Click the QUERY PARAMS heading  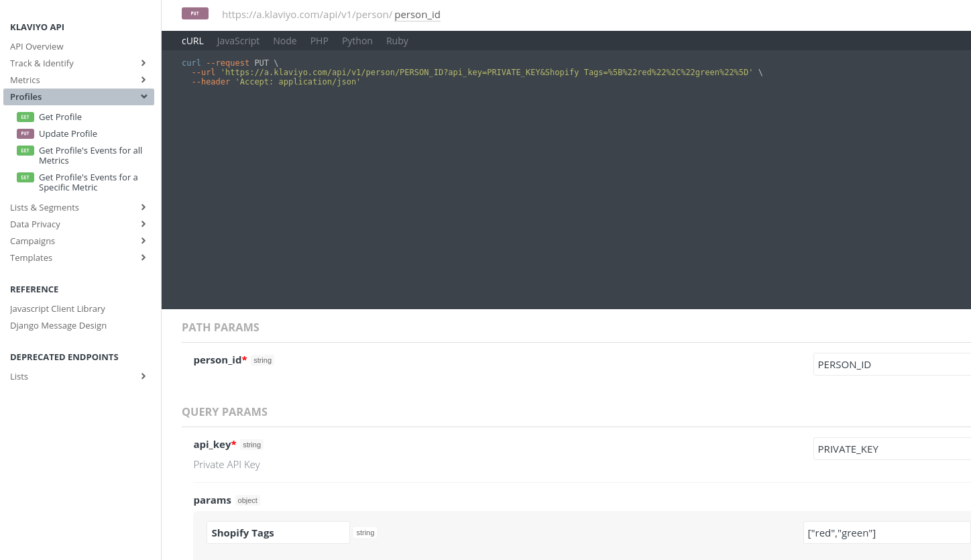coord(225,412)
